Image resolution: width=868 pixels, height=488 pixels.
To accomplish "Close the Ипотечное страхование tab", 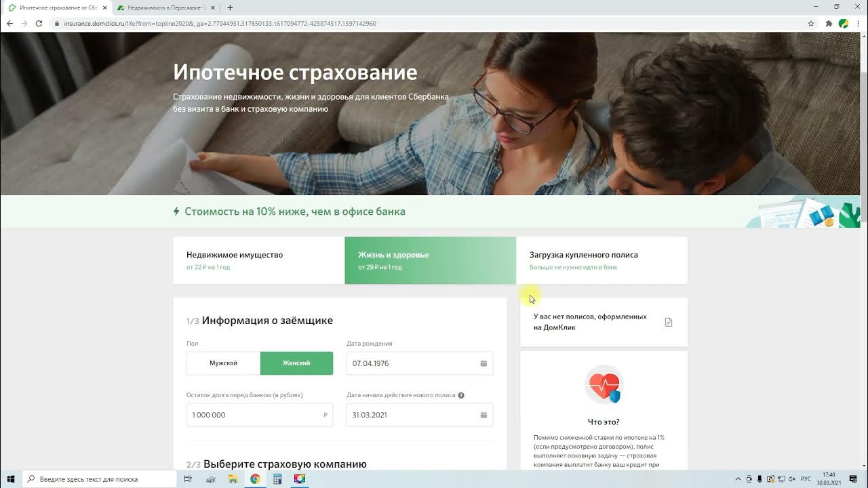I will click(x=105, y=7).
